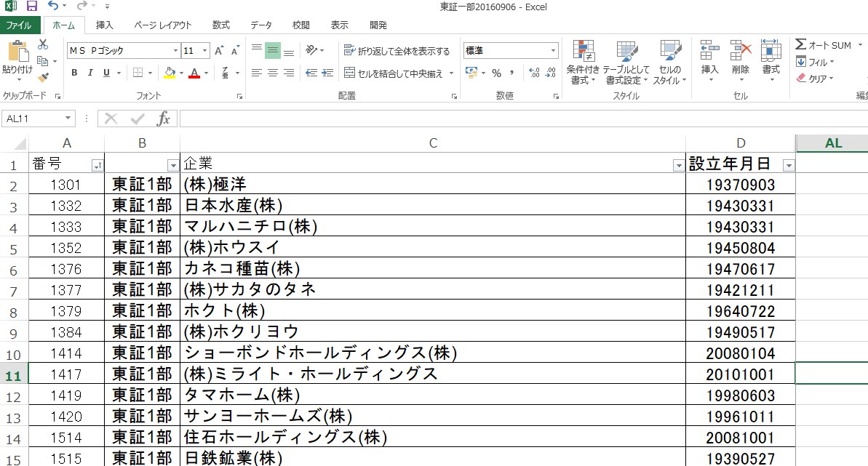868x466 pixels.
Task: Decrease decimal places
Action: point(551,73)
